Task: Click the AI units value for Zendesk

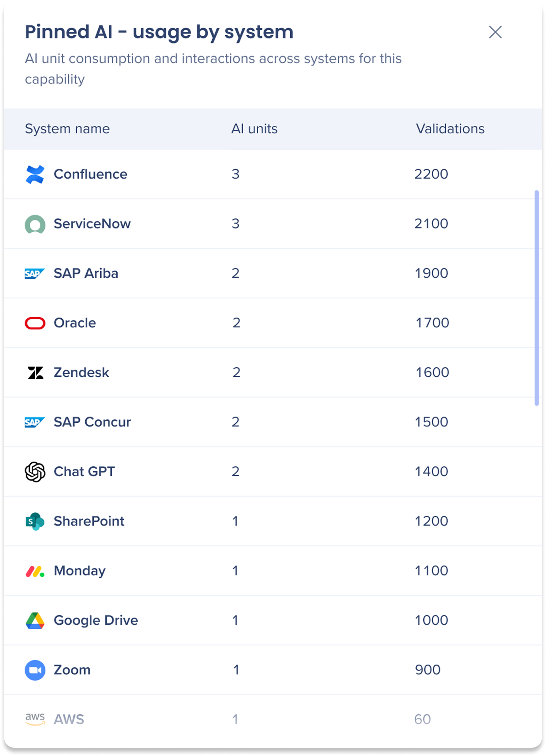Action: [237, 372]
